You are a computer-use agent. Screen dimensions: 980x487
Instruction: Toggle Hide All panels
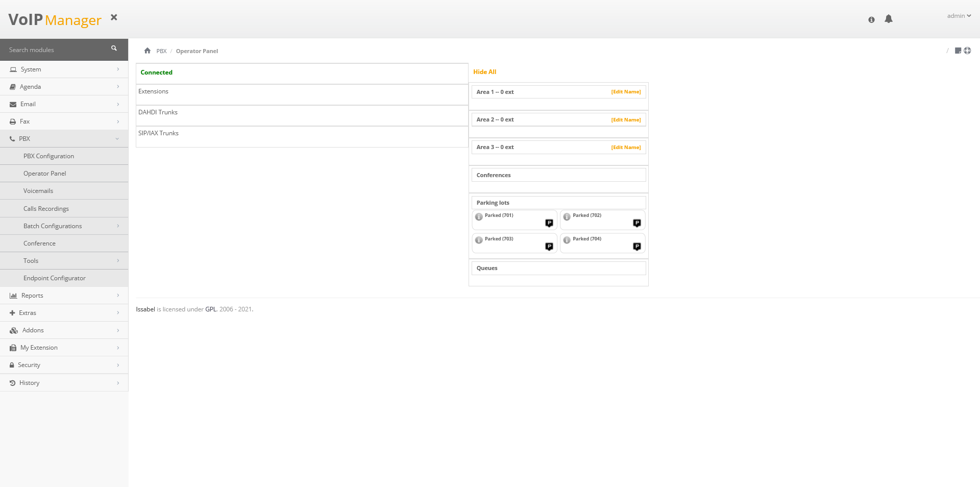pyautogui.click(x=484, y=72)
